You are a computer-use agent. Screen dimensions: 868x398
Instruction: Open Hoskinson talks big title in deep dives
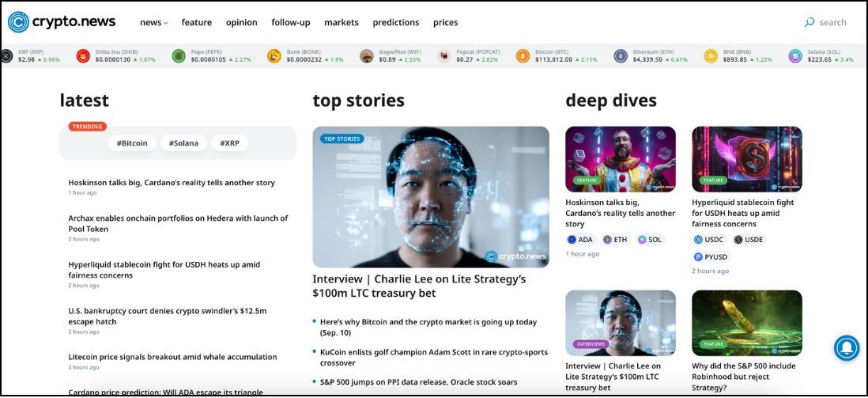pyautogui.click(x=620, y=213)
